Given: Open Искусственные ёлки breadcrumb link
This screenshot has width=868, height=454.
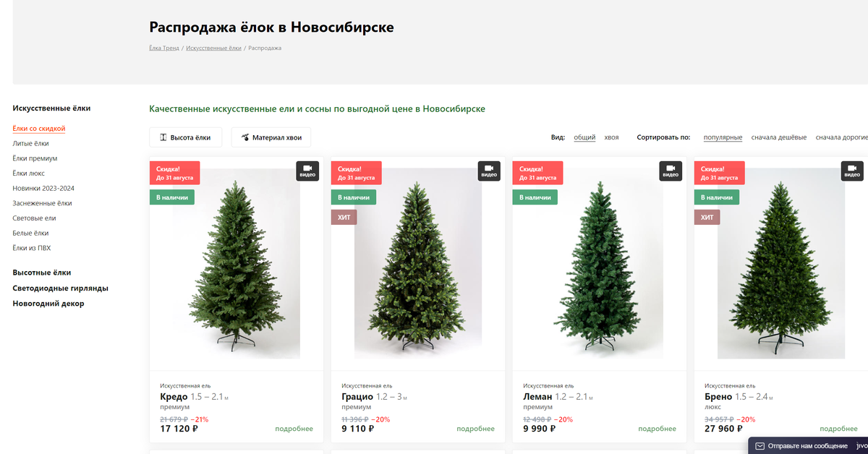Looking at the screenshot, I should 213,48.
